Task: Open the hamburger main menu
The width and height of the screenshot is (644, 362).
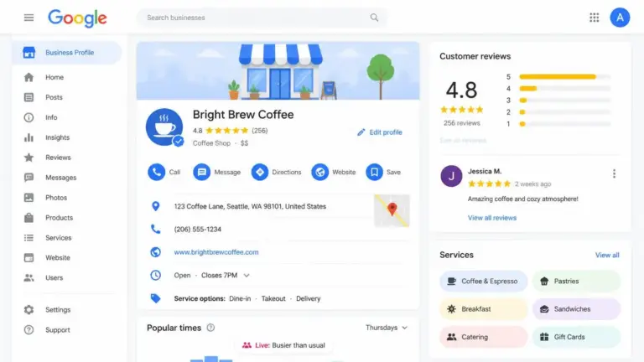Action: 29,18
